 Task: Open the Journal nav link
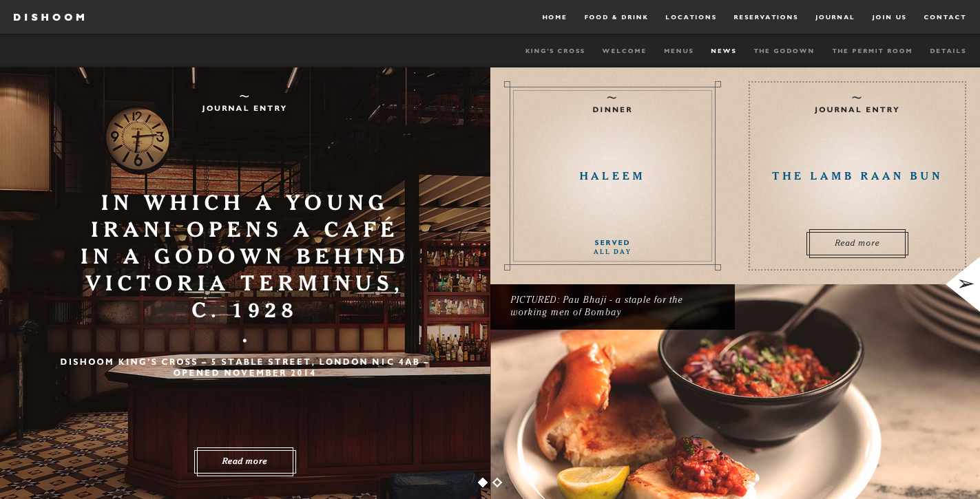click(835, 17)
